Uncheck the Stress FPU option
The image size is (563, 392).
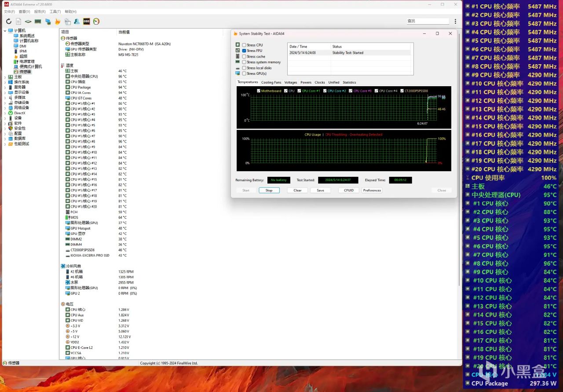(x=244, y=51)
